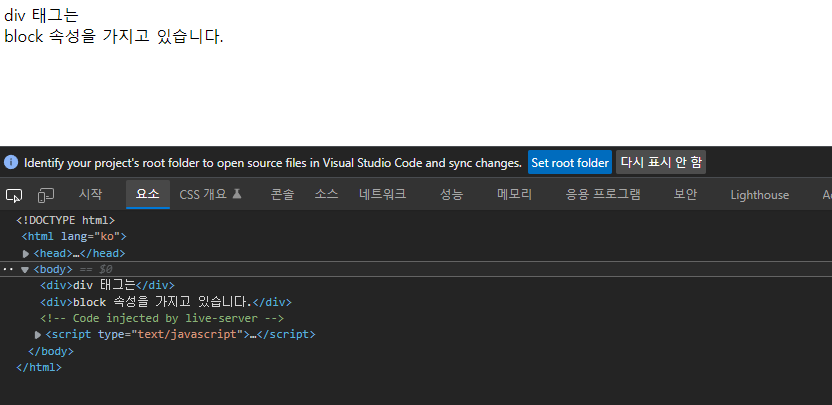Switch to the CSS 개요 tab

[211, 194]
